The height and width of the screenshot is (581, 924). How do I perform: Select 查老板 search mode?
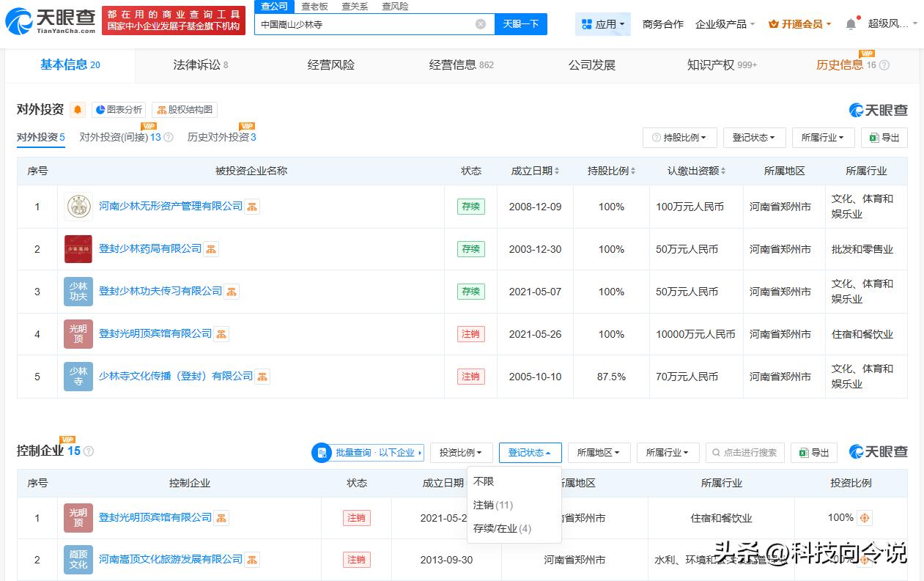pos(314,7)
